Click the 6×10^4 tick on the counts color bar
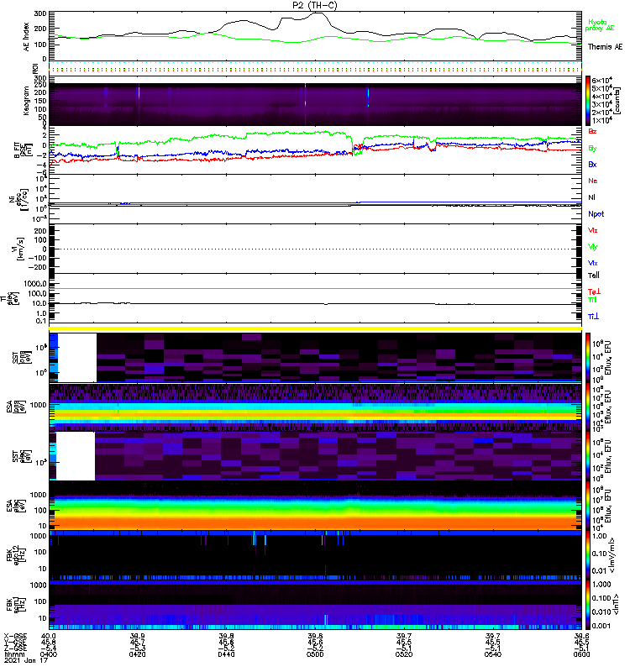The width and height of the screenshot is (630, 672). pos(601,80)
